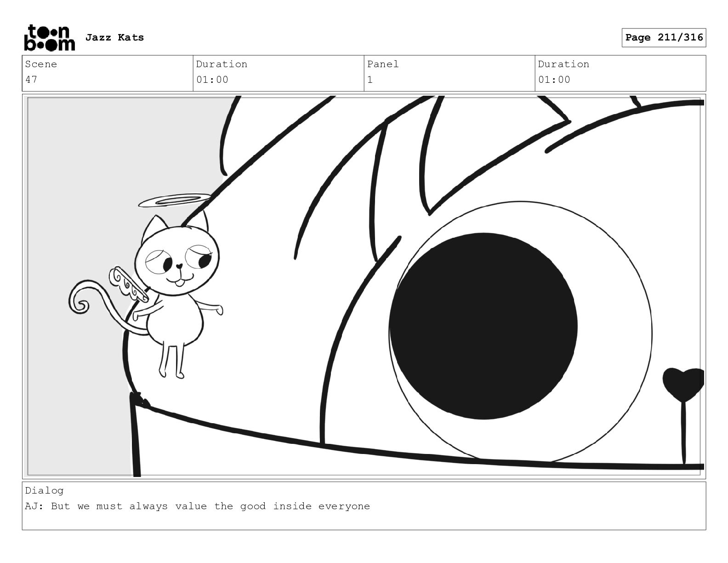
Task: Click the 'Dialog' caption label
Action: click(44, 491)
